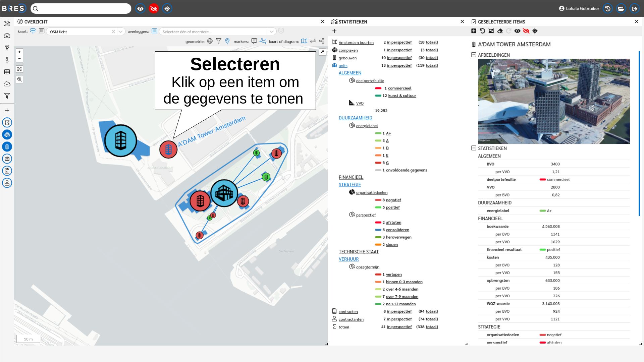Click the undo arrow in Geselecteerde Items toolbar
This screenshot has width=644, height=362.
(482, 31)
